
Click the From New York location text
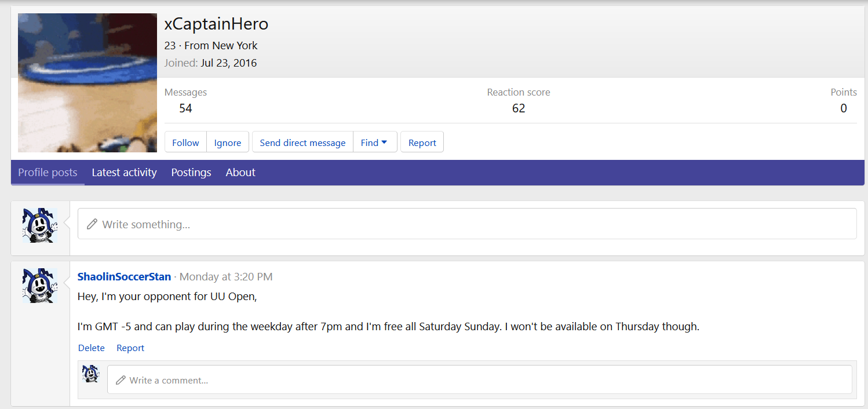click(x=221, y=46)
